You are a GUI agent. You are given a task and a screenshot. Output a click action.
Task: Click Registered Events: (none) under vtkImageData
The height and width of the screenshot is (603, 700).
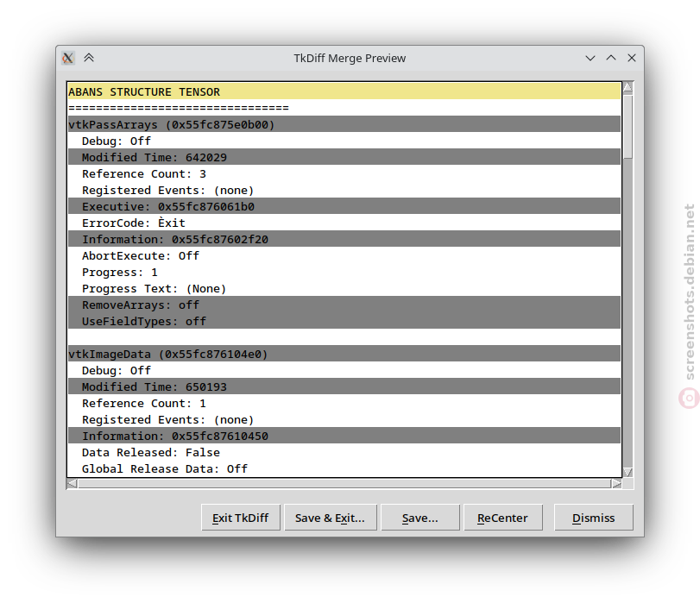(344, 419)
